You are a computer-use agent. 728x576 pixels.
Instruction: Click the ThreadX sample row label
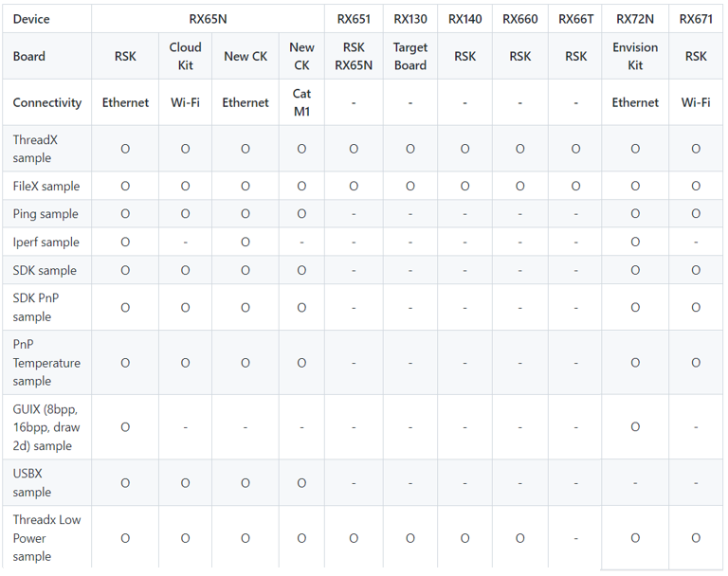click(x=35, y=149)
